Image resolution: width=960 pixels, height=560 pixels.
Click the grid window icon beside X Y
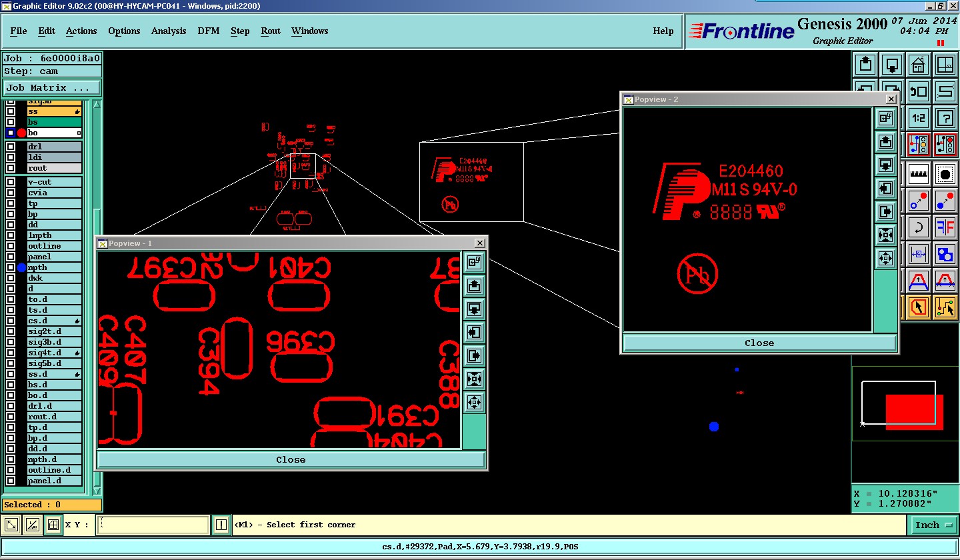pyautogui.click(x=53, y=525)
